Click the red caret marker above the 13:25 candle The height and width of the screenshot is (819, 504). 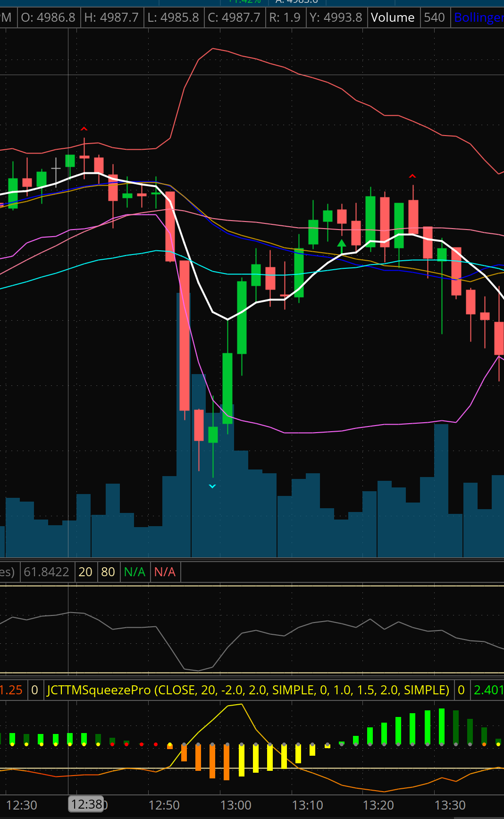point(412,176)
